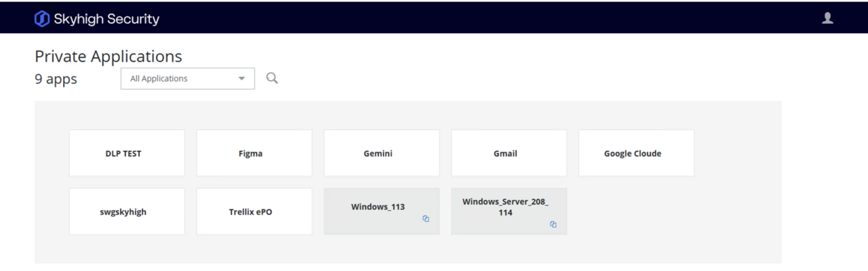Click the copy icon on Windows_113 tile
Viewport: 868px width, 271px height.
coord(426,219)
